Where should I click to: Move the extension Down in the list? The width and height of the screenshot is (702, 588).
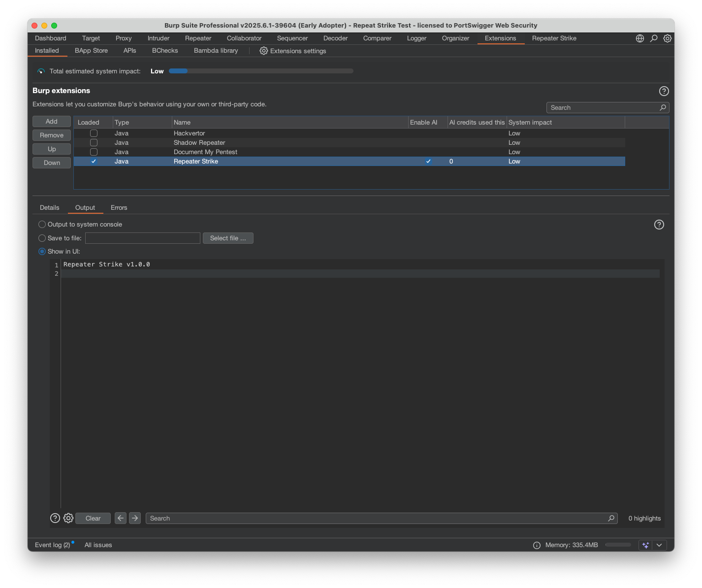52,163
